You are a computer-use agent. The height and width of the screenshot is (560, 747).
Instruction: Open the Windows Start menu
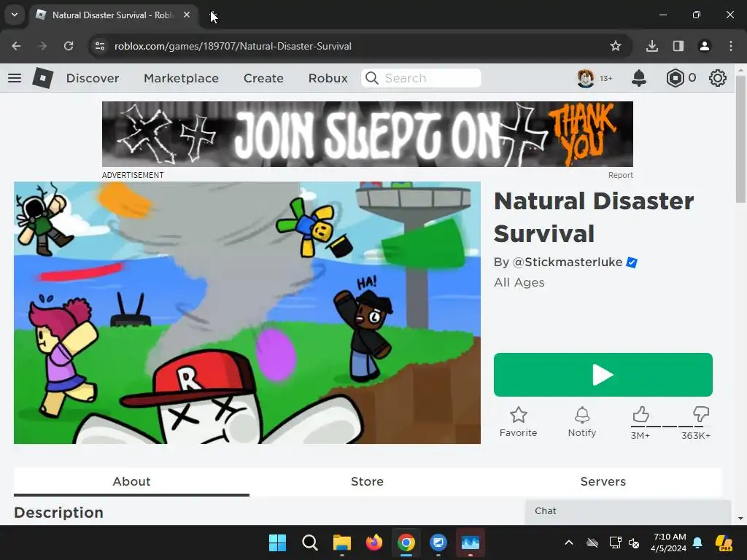(x=277, y=542)
